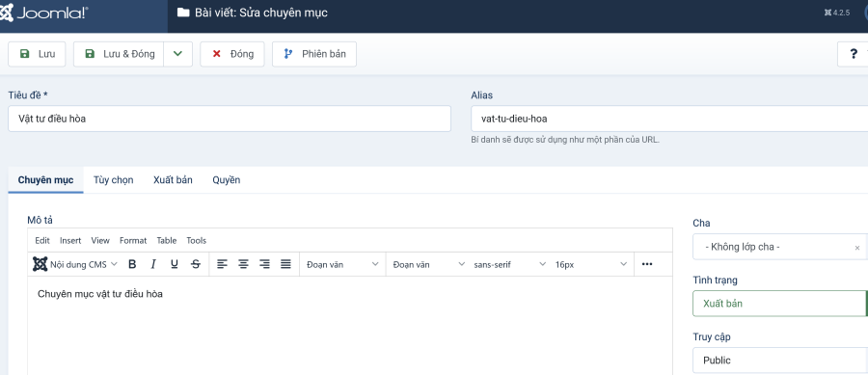Open the editor View menu

pyautogui.click(x=100, y=241)
